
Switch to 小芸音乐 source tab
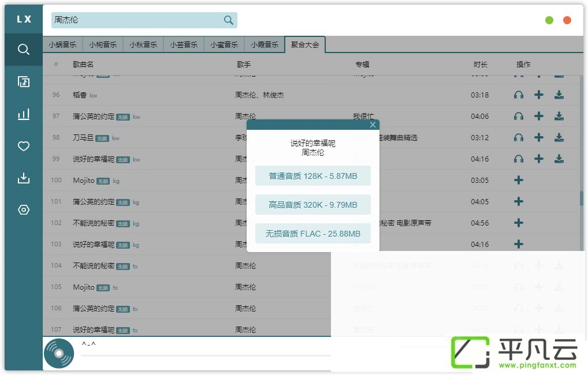point(184,45)
